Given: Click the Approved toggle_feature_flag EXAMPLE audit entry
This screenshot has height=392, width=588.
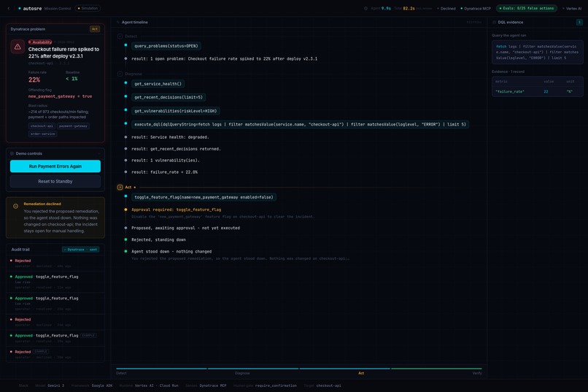Looking at the screenshot, I should (x=55, y=338).
